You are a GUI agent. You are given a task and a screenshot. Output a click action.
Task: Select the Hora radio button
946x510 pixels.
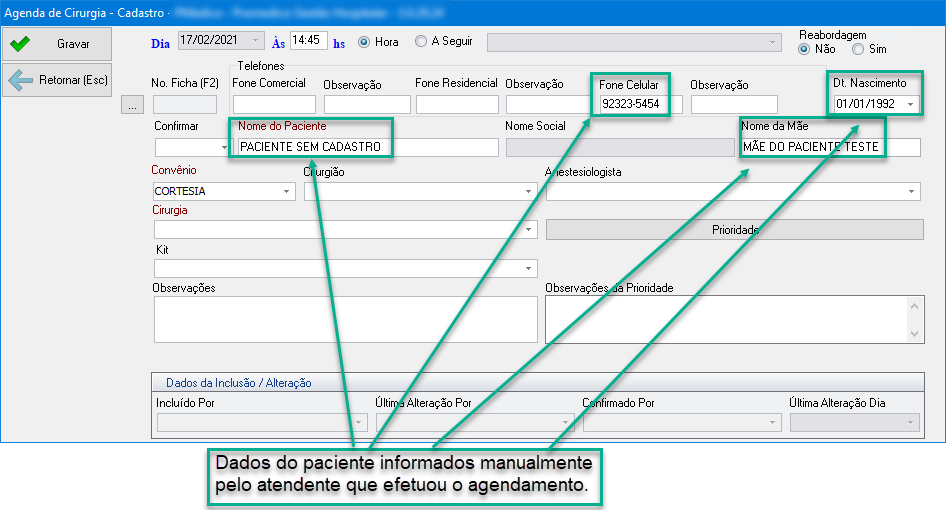364,42
